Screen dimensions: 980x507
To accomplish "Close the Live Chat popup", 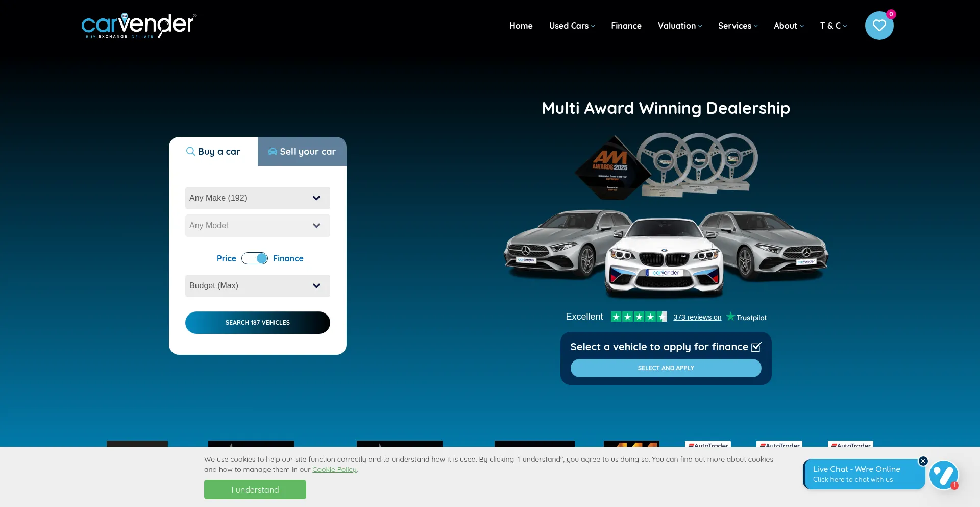I will click(x=923, y=461).
